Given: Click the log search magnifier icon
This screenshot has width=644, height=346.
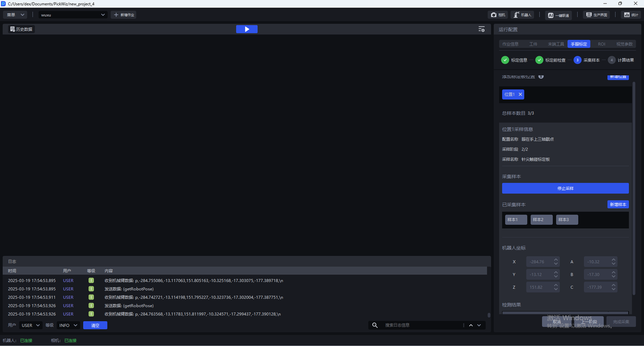Looking at the screenshot, I should coord(375,325).
